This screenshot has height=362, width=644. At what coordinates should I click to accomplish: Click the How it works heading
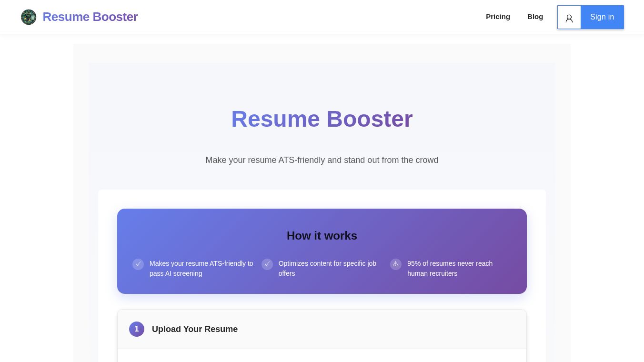click(x=322, y=236)
